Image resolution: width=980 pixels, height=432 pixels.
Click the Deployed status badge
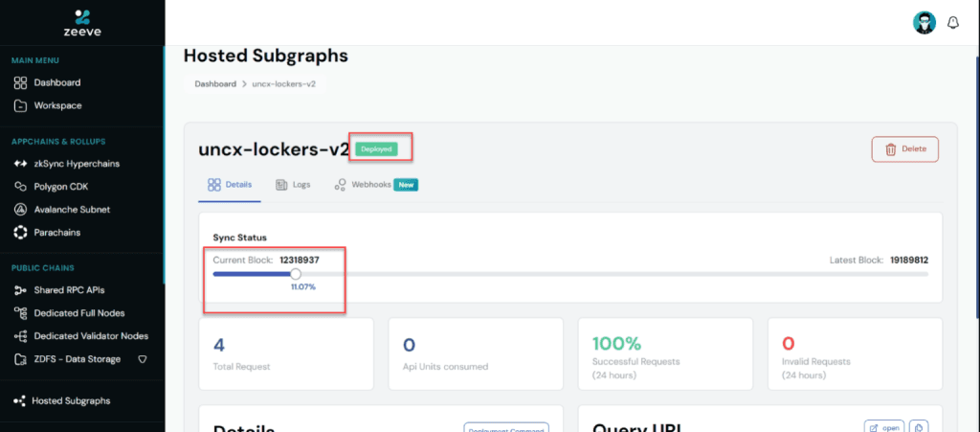point(376,148)
